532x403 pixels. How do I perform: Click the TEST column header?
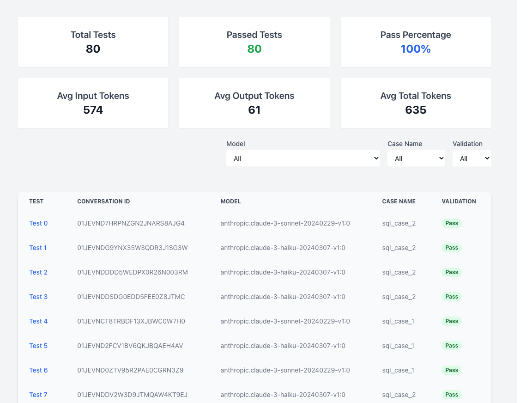click(x=36, y=201)
